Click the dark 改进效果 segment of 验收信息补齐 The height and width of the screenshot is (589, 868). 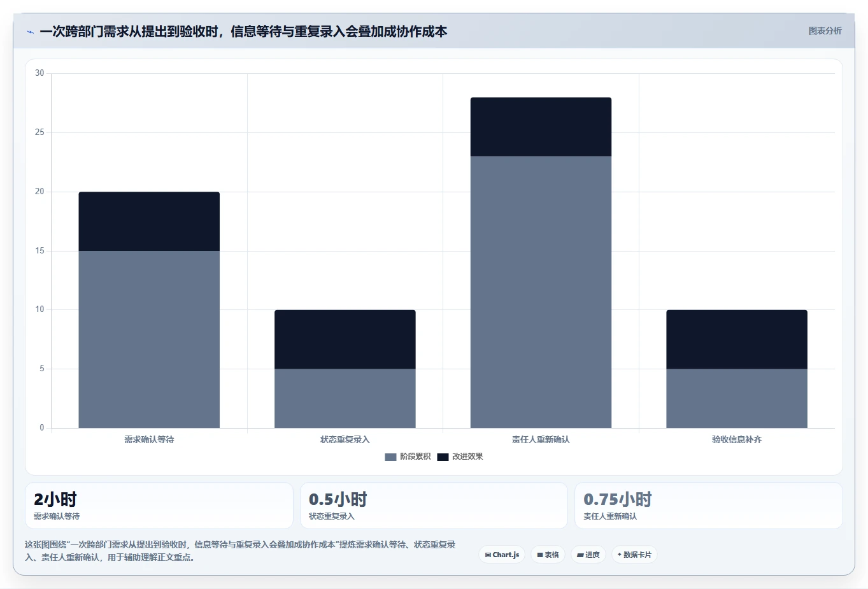tap(737, 339)
